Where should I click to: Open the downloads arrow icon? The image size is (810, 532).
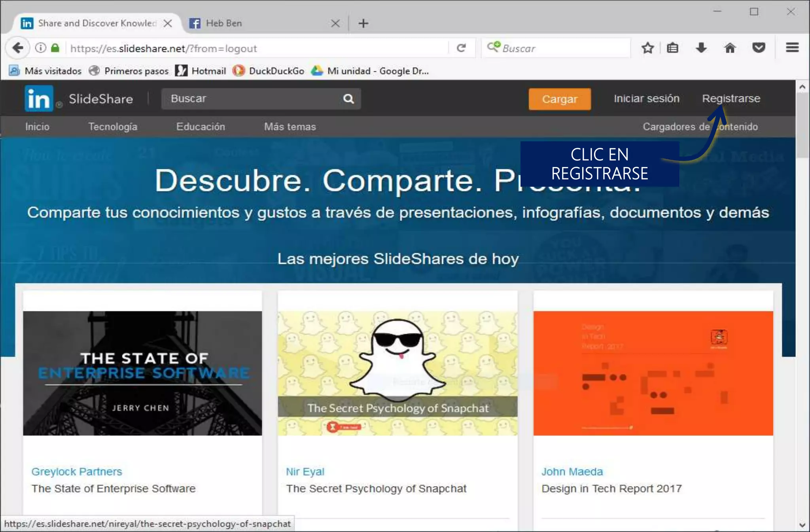(x=701, y=48)
